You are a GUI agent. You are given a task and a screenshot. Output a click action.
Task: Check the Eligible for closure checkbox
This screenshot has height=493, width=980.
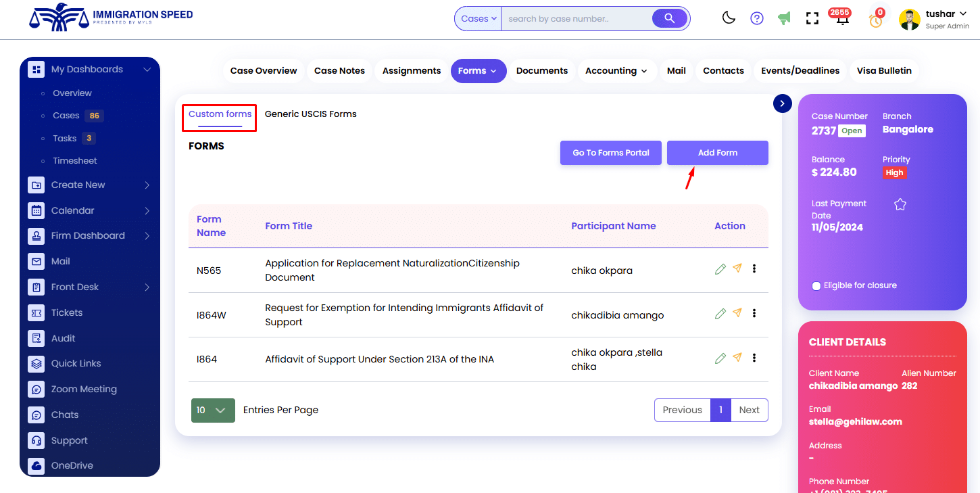(816, 286)
